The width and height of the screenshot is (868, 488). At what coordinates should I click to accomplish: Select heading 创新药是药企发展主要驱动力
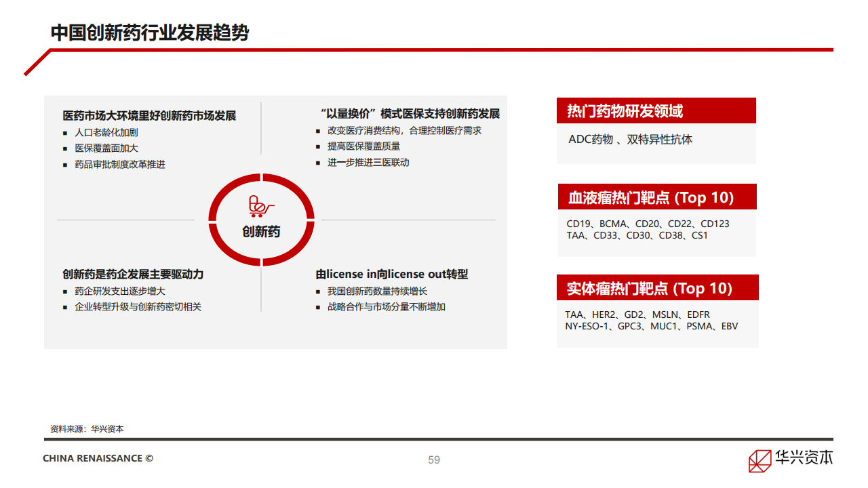[x=133, y=274]
